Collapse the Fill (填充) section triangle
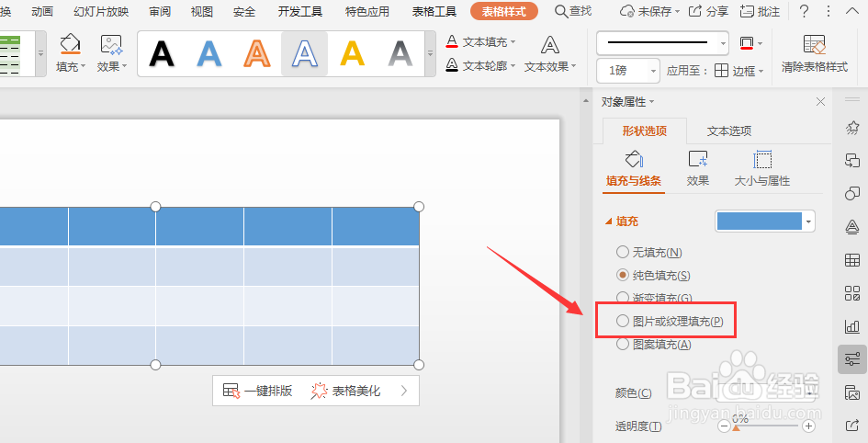 click(608, 221)
